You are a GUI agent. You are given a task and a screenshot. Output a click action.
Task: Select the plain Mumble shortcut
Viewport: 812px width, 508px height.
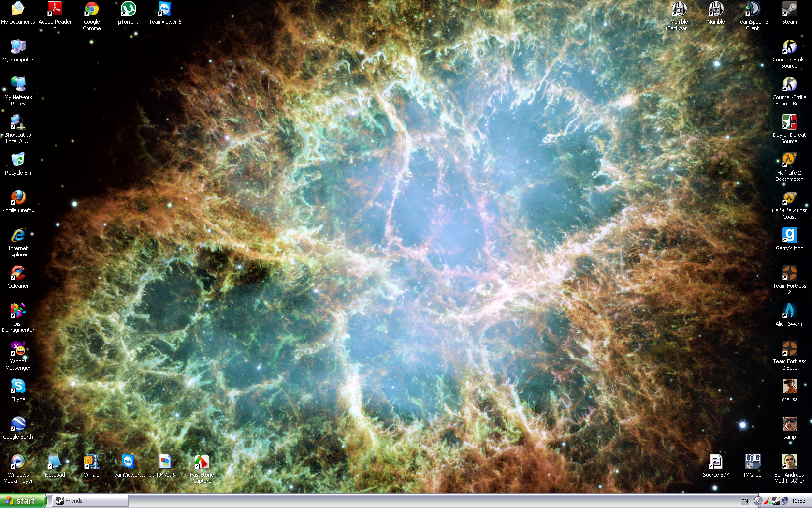click(x=716, y=13)
